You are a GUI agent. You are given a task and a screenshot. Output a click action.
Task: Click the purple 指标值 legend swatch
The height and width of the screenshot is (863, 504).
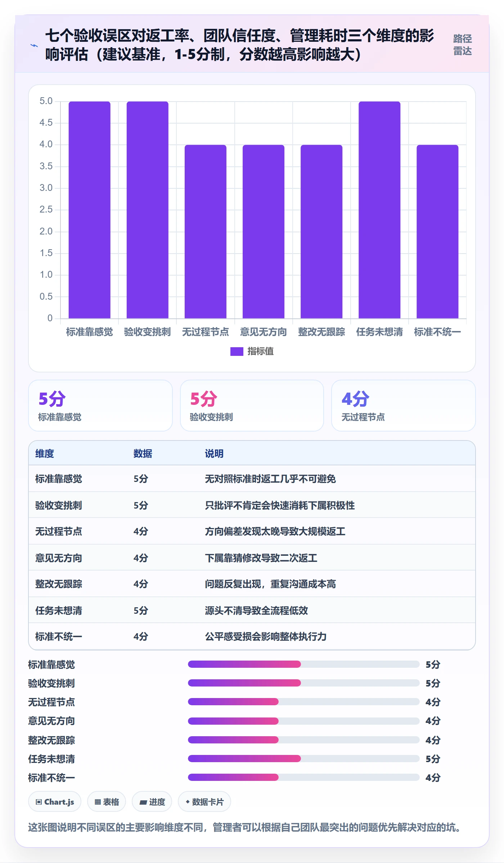click(x=237, y=351)
